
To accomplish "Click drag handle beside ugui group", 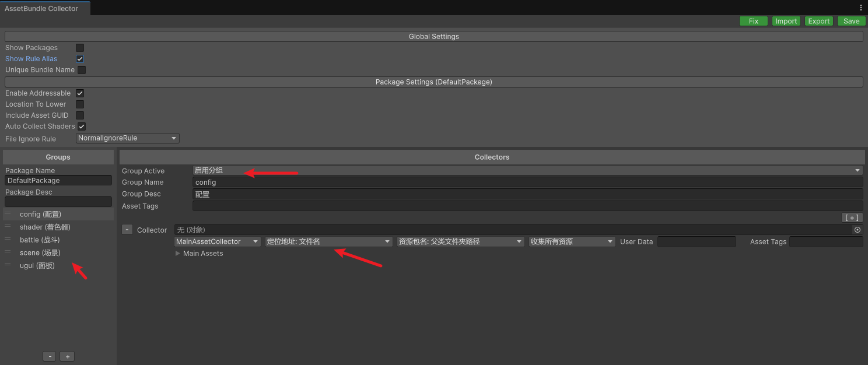I will [8, 265].
